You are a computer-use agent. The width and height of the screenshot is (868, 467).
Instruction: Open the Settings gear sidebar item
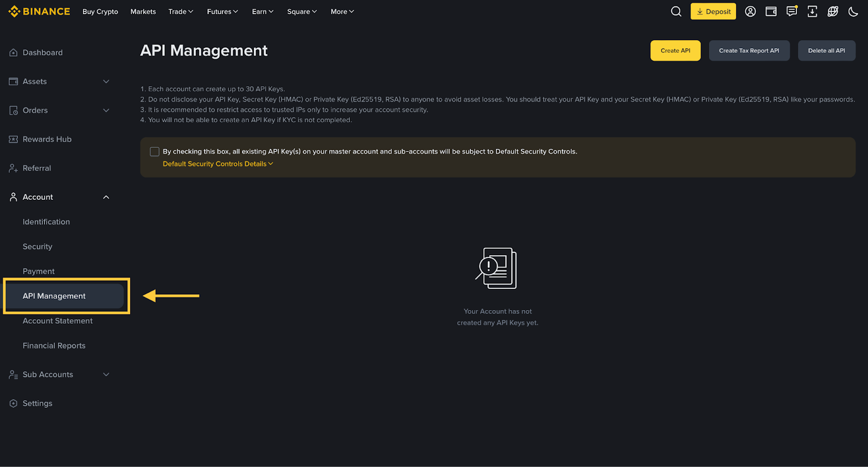[x=37, y=403]
